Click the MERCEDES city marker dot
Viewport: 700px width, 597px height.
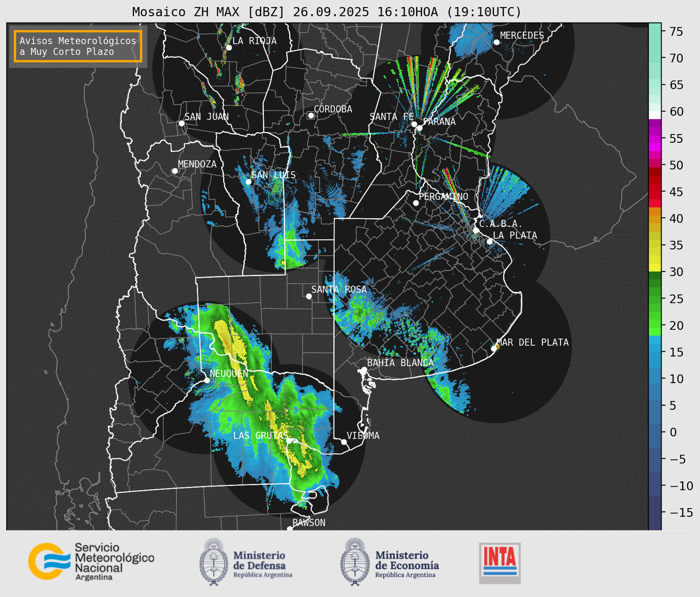[497, 42]
